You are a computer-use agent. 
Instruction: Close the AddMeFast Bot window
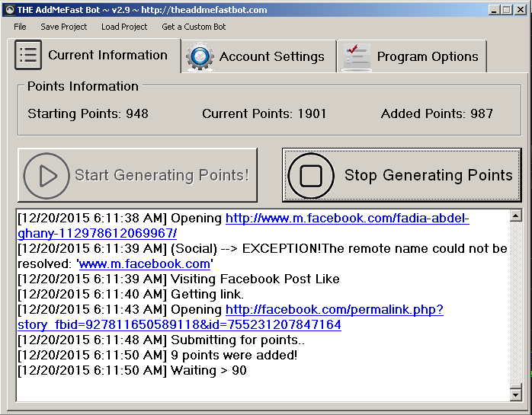[x=521, y=10]
